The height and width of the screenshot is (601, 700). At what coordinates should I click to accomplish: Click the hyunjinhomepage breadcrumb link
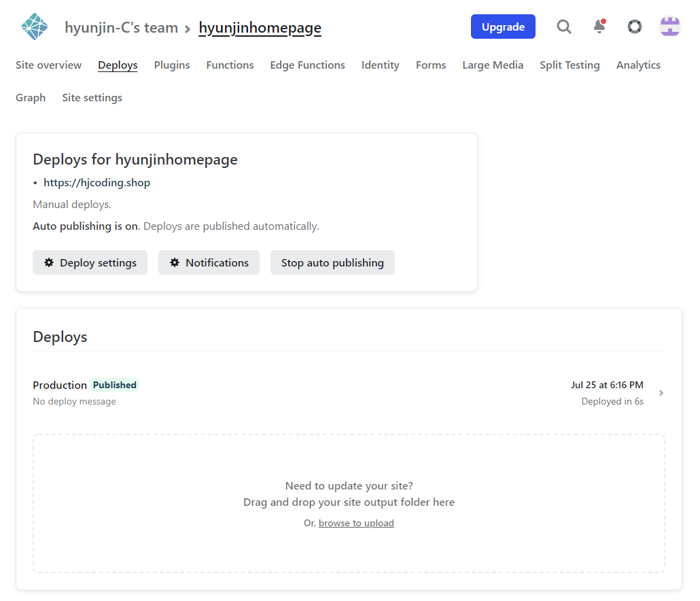tap(260, 28)
